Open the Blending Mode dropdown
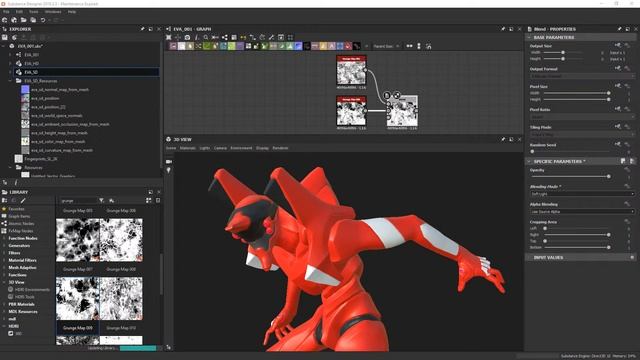640x360 pixels. (582, 194)
